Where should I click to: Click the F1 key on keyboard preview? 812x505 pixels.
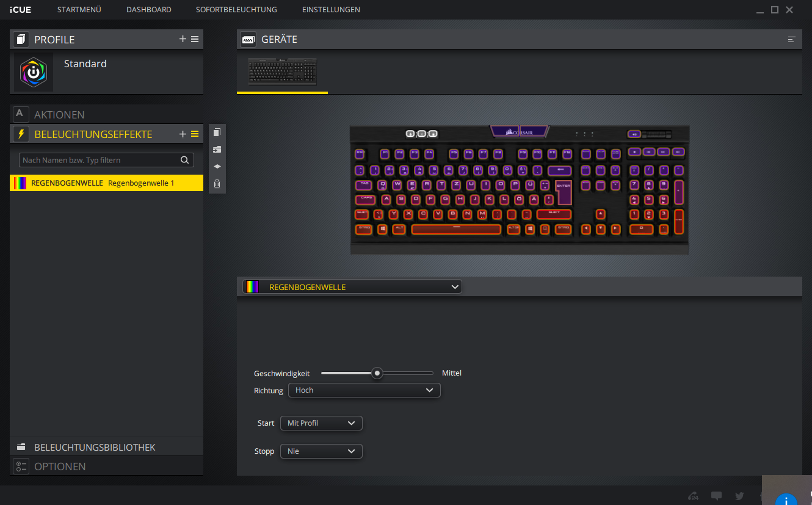pos(385,154)
